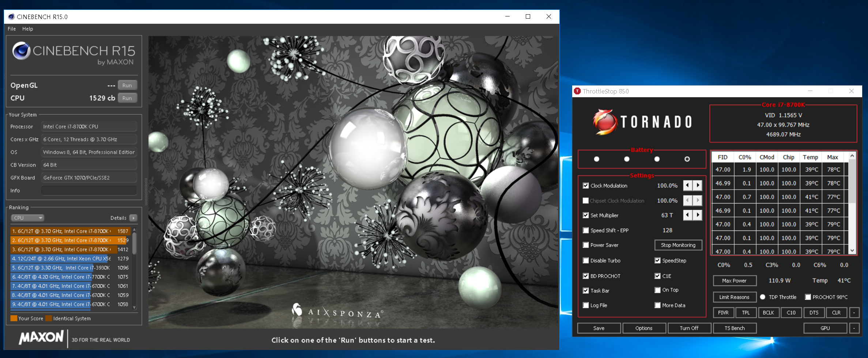Screen dimensions: 868x358
Task: Toggle Clock Modulation checkbox
Action: (586, 186)
